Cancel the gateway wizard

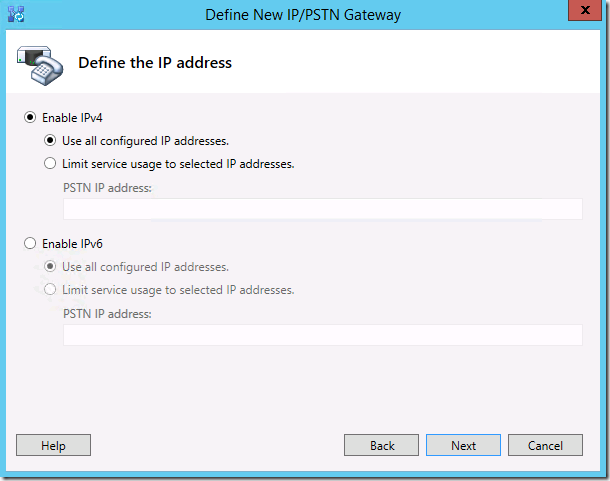pos(545,445)
